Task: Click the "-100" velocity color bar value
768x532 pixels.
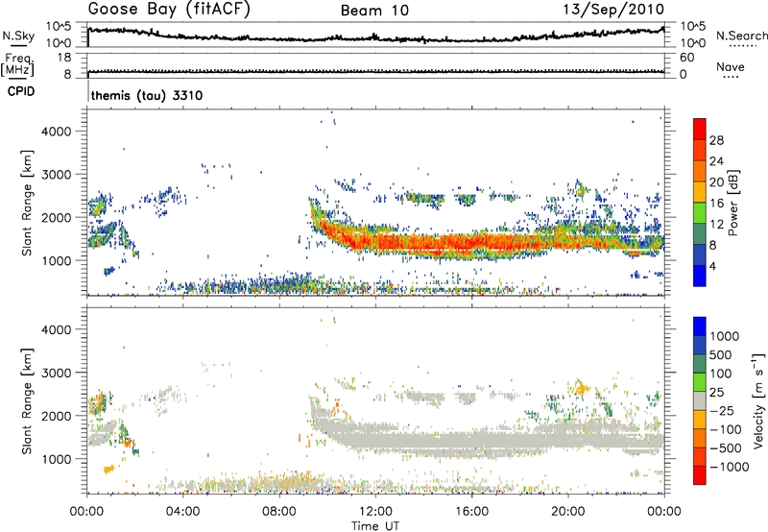Action: pyautogui.click(x=725, y=429)
